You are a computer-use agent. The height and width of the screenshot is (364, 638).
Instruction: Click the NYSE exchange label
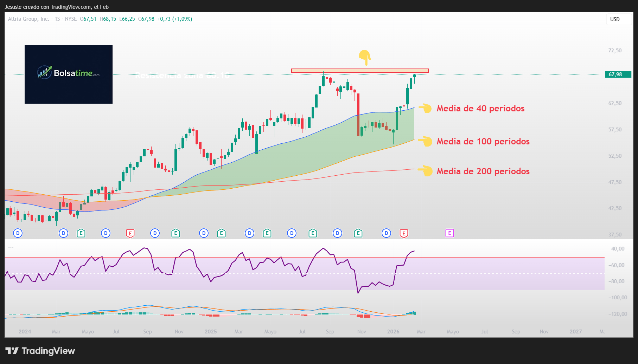pos(71,19)
